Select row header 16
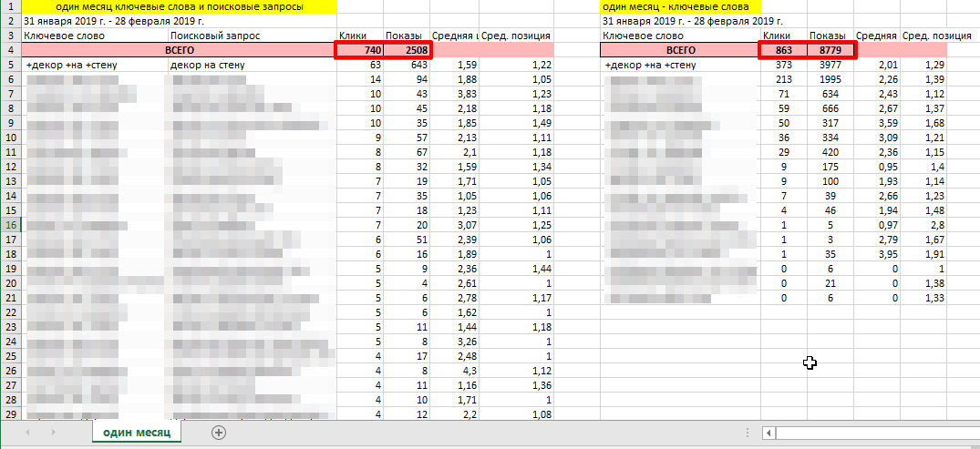The width and height of the screenshot is (980, 449). click(10, 225)
